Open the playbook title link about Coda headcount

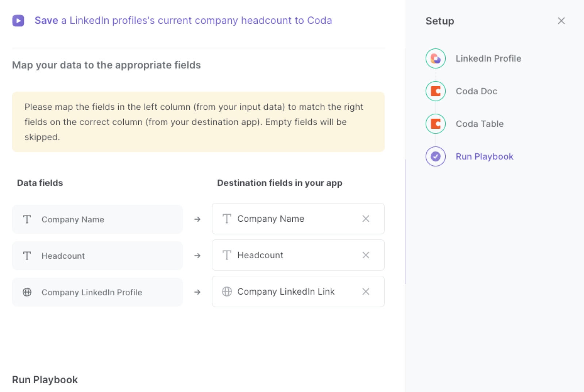pos(183,20)
